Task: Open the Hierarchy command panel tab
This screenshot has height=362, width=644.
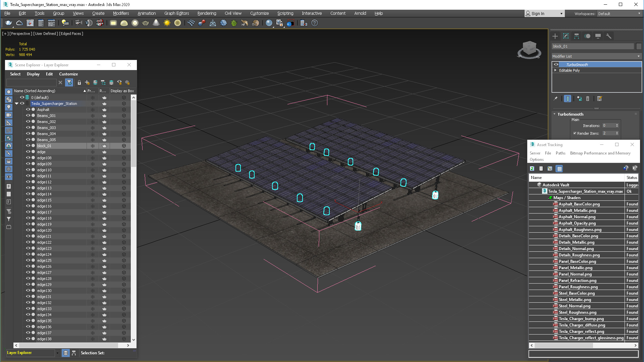Action: [x=577, y=36]
